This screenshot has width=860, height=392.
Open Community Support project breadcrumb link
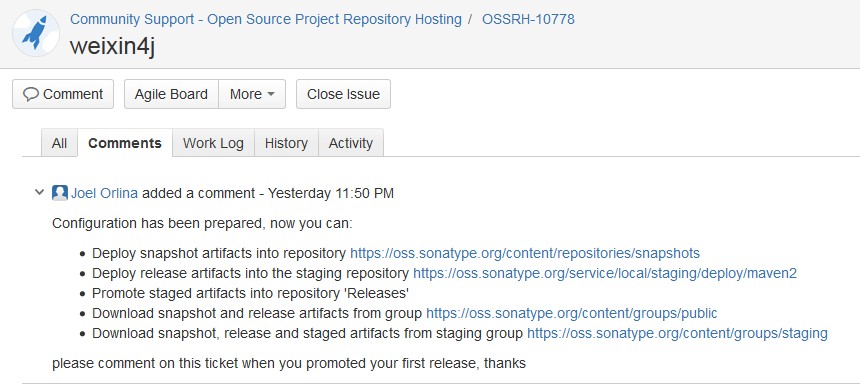click(266, 19)
